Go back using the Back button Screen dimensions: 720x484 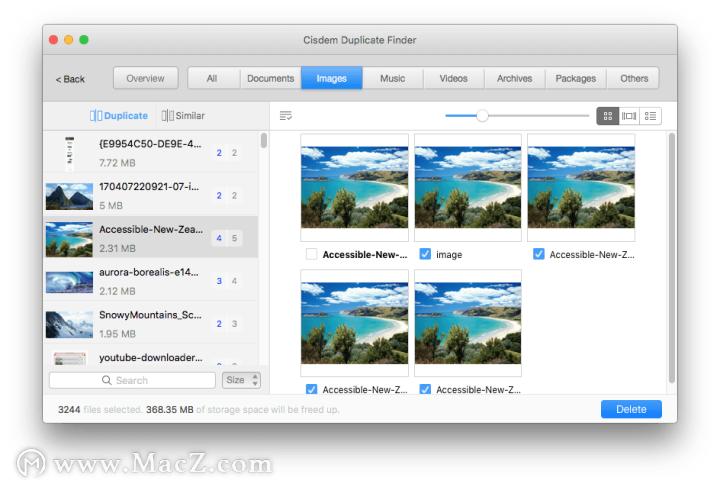pyautogui.click(x=70, y=78)
